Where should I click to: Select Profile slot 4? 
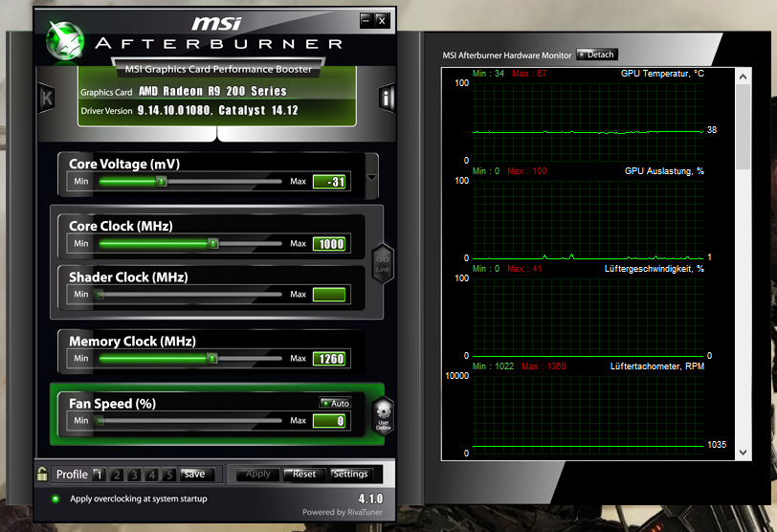click(x=152, y=475)
